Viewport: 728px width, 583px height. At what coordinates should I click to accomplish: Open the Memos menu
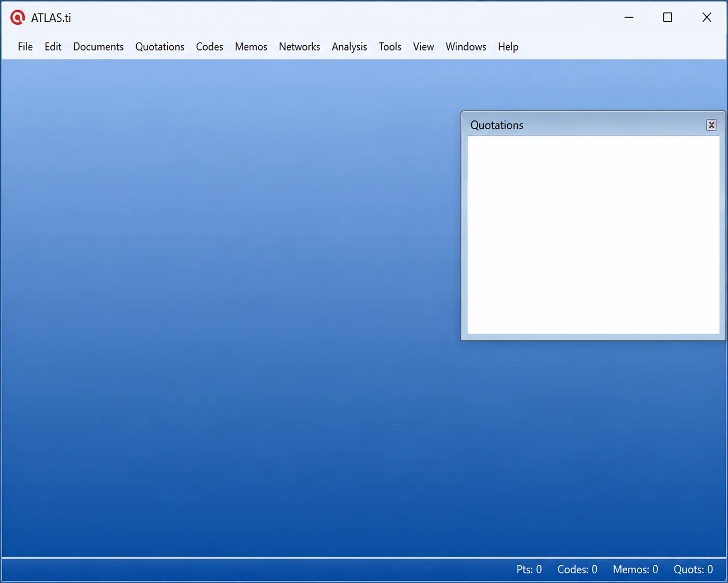pyautogui.click(x=251, y=47)
